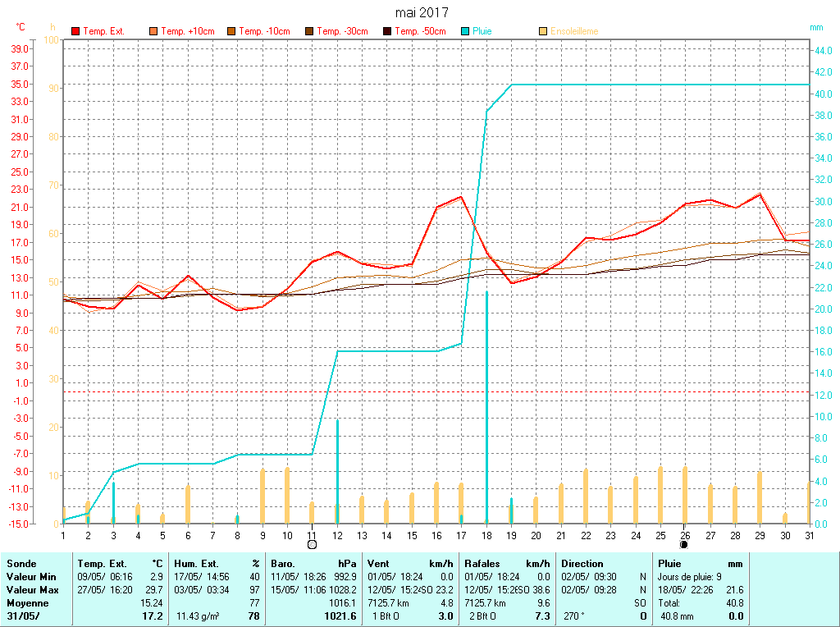Screen dimensions: 840x627
Task: Click the Baro. column header
Action: pyautogui.click(x=283, y=564)
